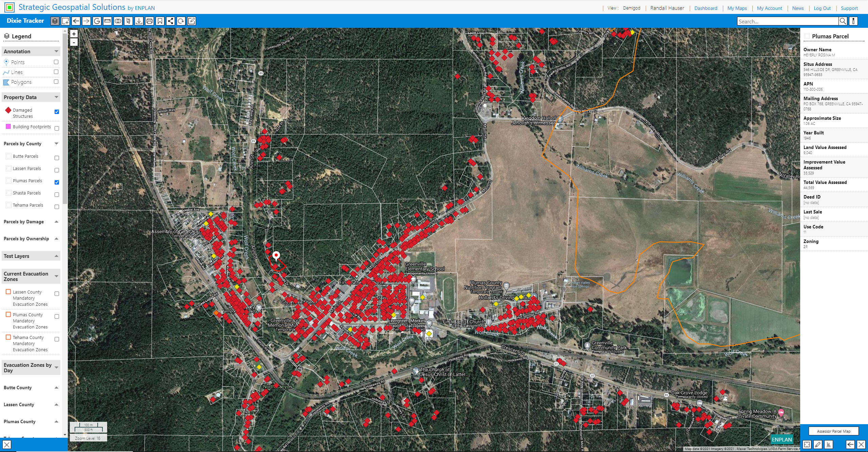Click the back arrow in parcel panel

click(x=850, y=445)
